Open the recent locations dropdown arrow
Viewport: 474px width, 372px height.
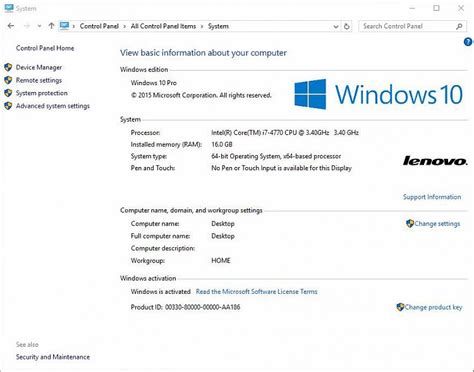click(39, 26)
